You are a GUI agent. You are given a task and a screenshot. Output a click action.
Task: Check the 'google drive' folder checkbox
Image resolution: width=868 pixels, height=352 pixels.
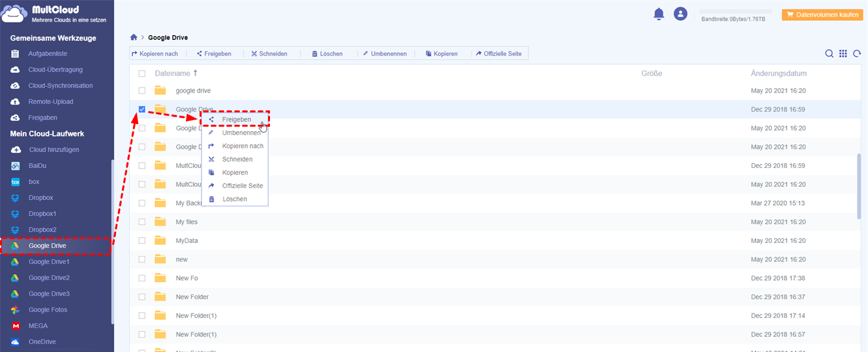tap(142, 91)
